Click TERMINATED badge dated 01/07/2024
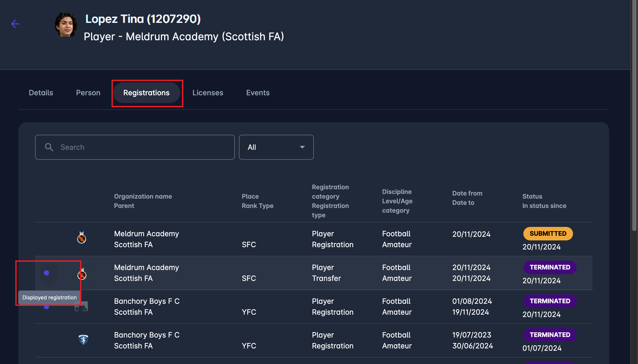Screen dimensions: 638x364 point(550,335)
